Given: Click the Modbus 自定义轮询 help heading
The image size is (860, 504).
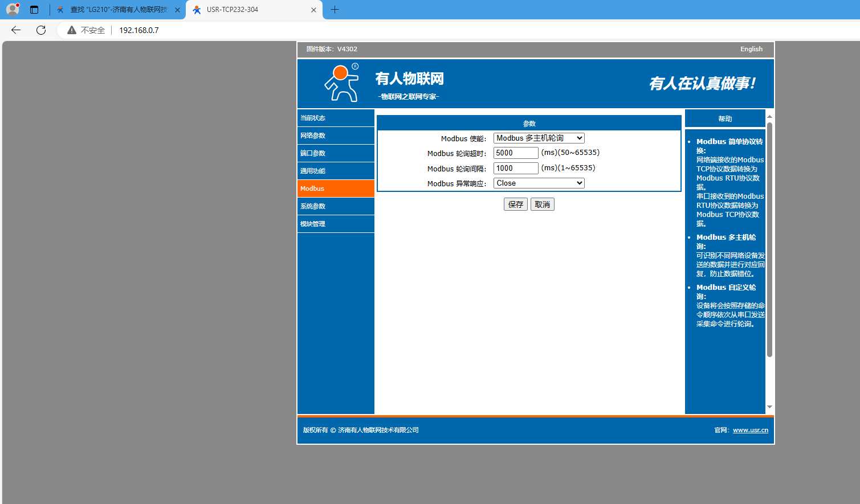Looking at the screenshot, I should pyautogui.click(x=726, y=292).
